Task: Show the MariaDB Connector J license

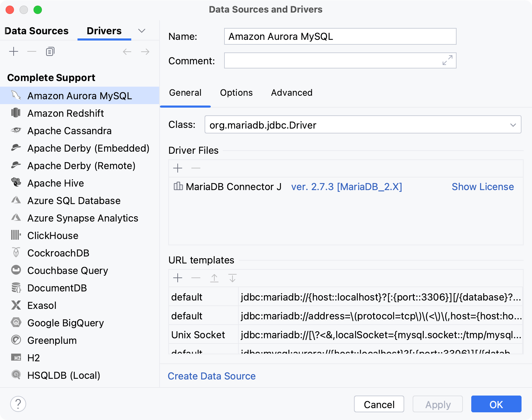Action: point(483,187)
